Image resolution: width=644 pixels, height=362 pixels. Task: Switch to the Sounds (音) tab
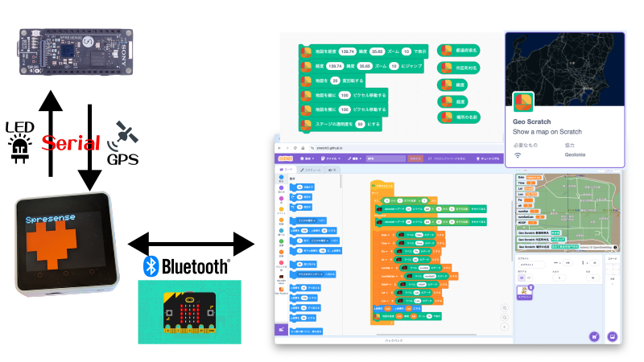pyautogui.click(x=332, y=170)
